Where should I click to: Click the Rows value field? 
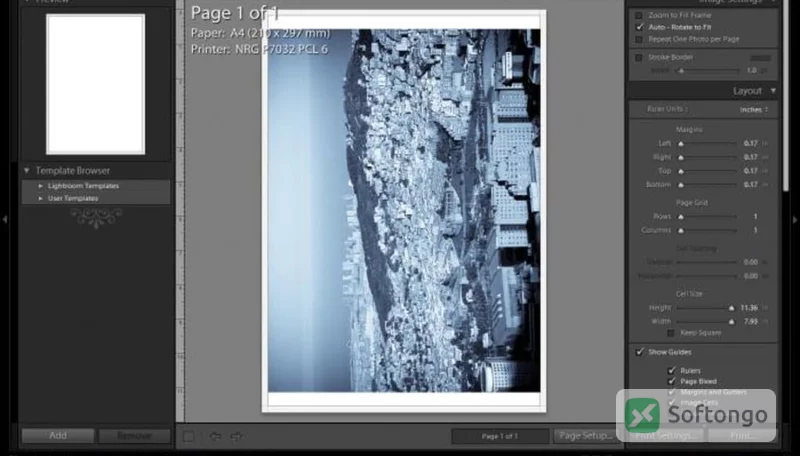755,217
